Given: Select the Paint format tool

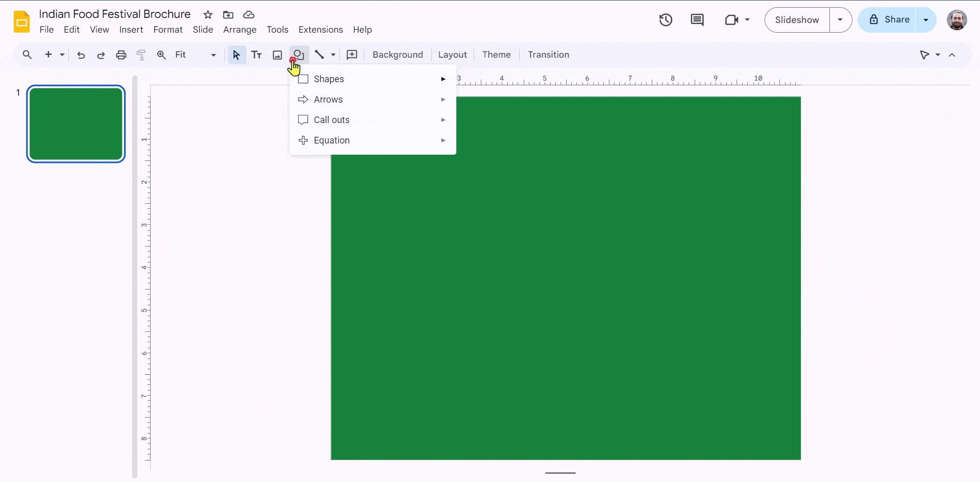Looking at the screenshot, I should click(141, 55).
